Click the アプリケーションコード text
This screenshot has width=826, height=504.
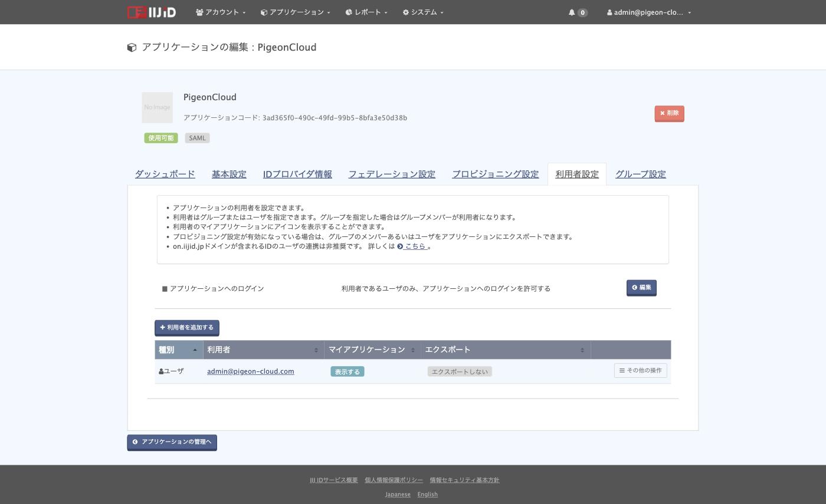point(295,118)
